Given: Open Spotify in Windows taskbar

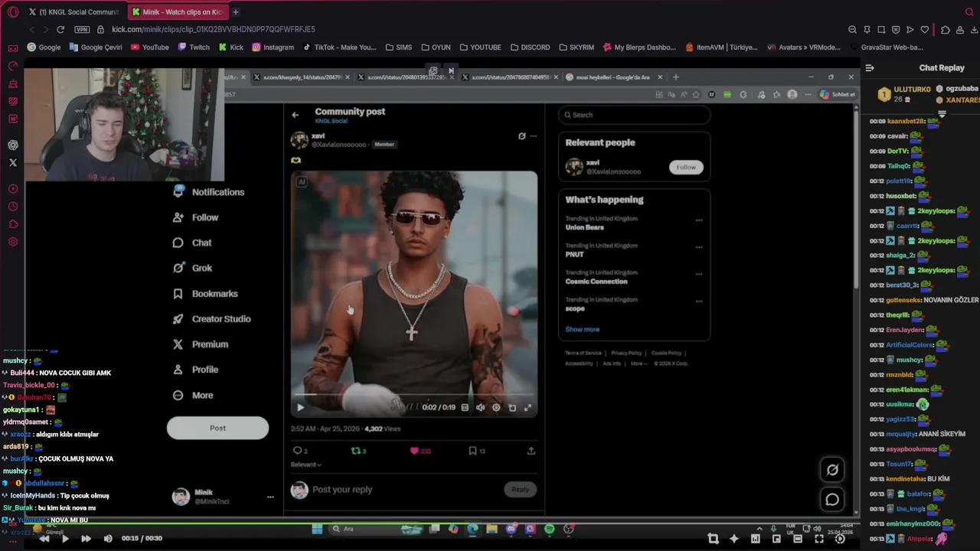Looking at the screenshot, I should point(549,529).
